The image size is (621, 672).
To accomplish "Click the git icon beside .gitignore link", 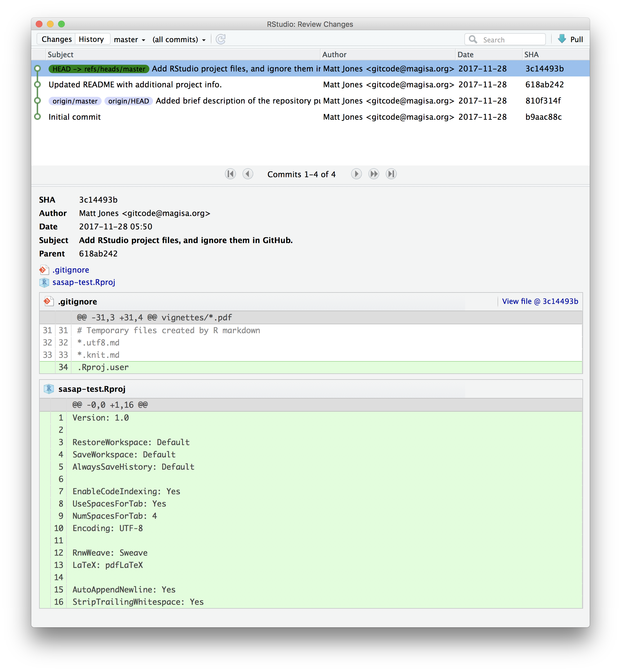I will pos(44,270).
